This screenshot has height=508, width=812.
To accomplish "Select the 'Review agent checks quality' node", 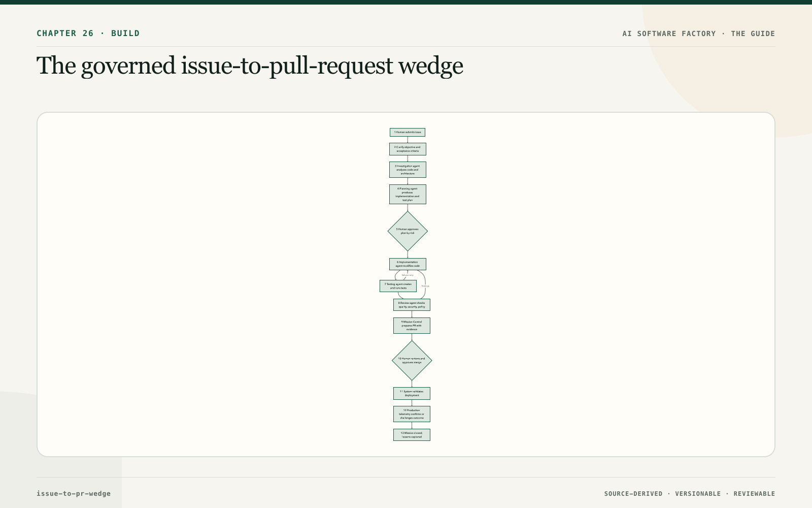I will coord(412,305).
